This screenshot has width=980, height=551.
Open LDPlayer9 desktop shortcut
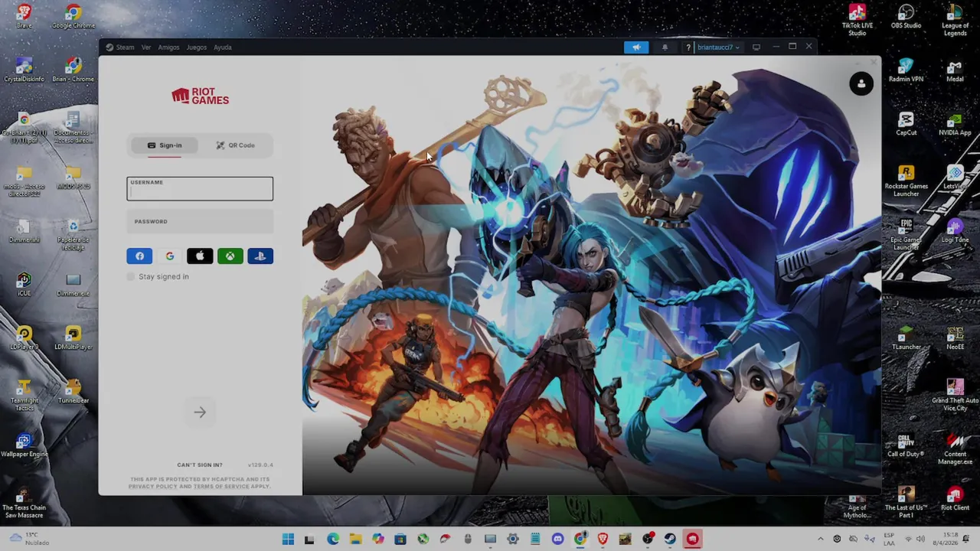coord(24,337)
